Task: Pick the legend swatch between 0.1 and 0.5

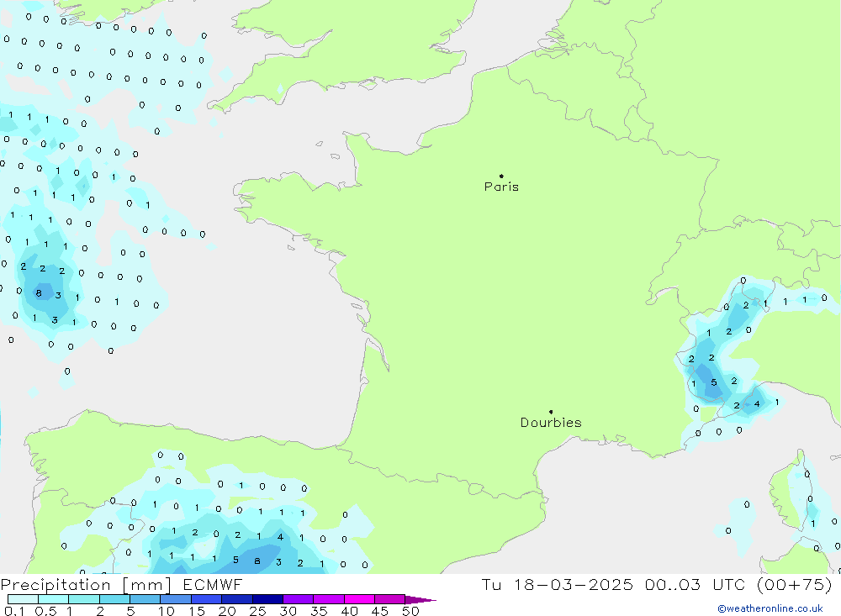Action: (23, 599)
